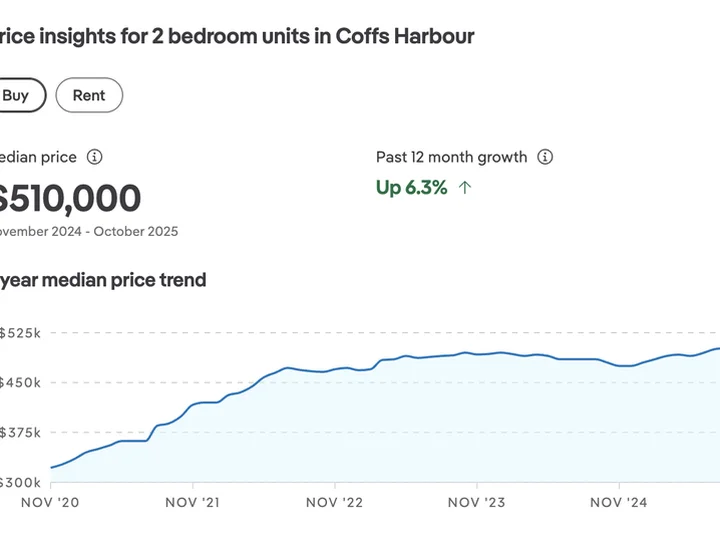The height and width of the screenshot is (540, 720).
Task: Click the Up 6.3% growth text
Action: tap(411, 187)
